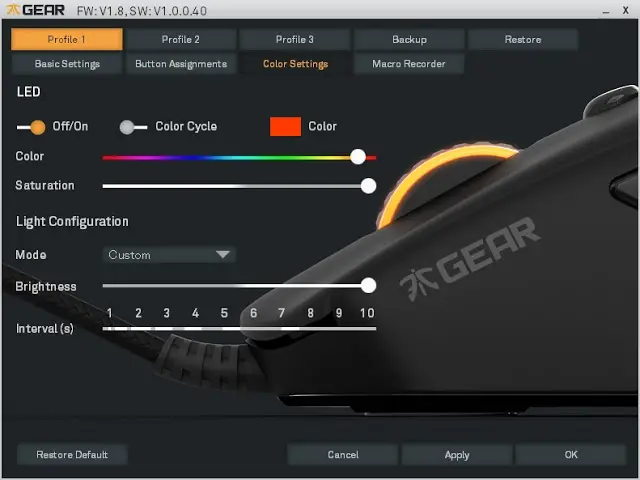This screenshot has height=480, width=640.
Task: Switch to Profile 3
Action: pyautogui.click(x=295, y=39)
